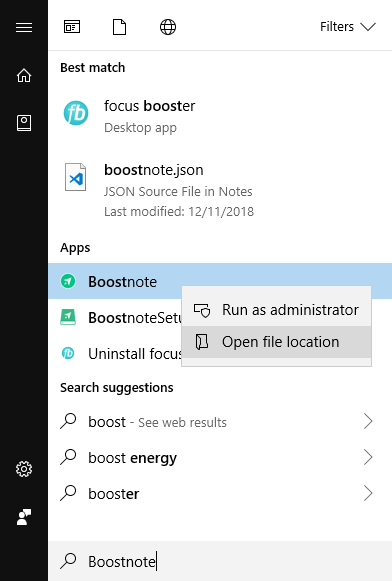This screenshot has width=392, height=581.
Task: Click the magnifier icon in search box
Action: pyautogui.click(x=68, y=561)
